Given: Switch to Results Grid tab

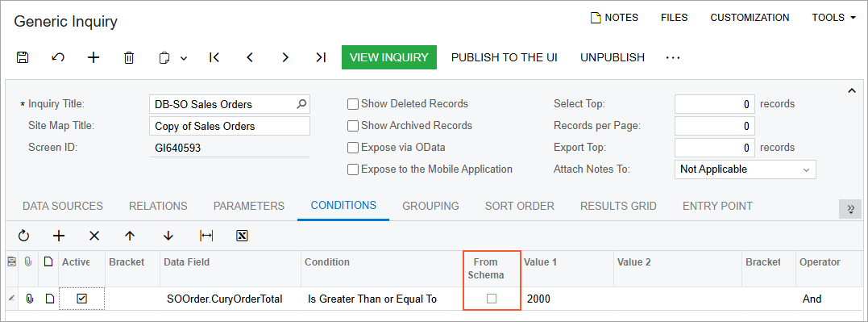Looking at the screenshot, I should point(618,206).
